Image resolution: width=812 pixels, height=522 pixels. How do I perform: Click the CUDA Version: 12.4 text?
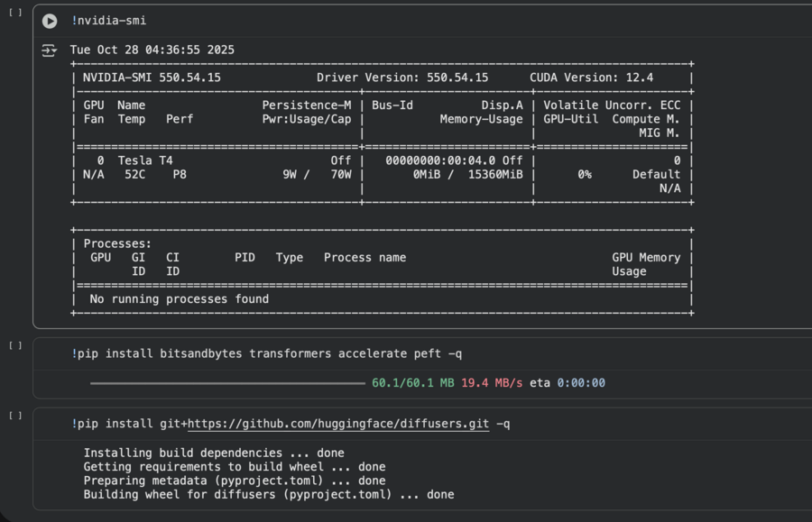coord(591,78)
